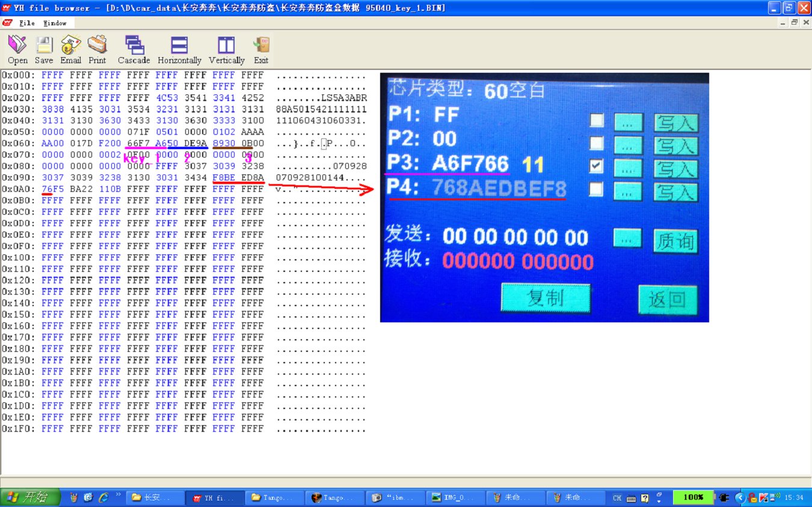The width and height of the screenshot is (812, 507).
Task: Click the 0x020: address label
Action: click(x=18, y=98)
